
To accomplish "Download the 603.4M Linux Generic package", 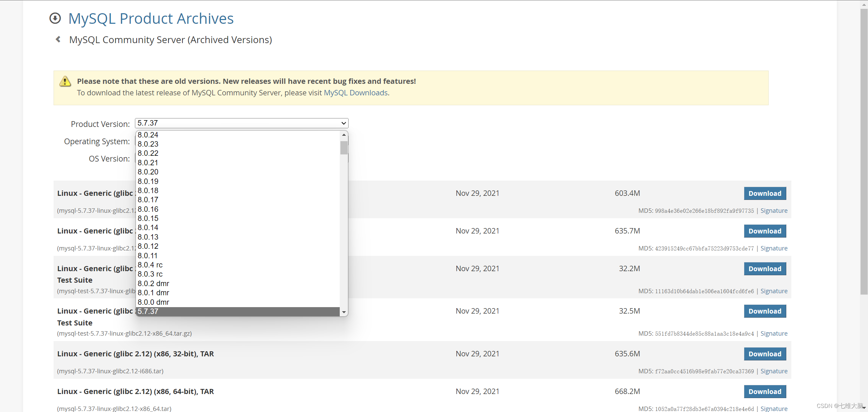I will pos(765,193).
